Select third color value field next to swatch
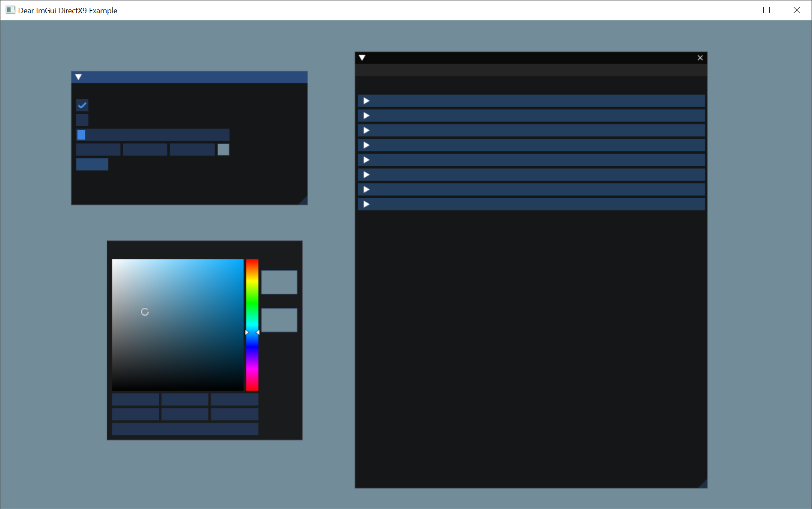The height and width of the screenshot is (509, 812). pyautogui.click(x=192, y=149)
